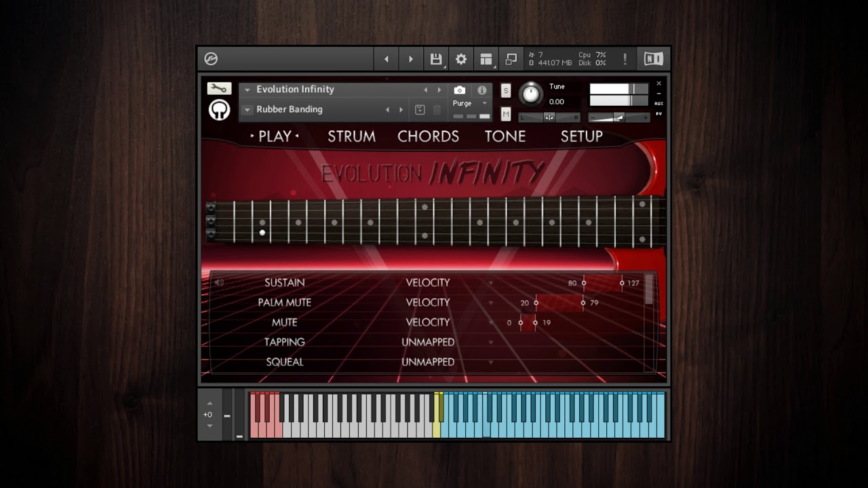Shift keyboard octave up arrow
This screenshot has width=868, height=488.
[210, 403]
